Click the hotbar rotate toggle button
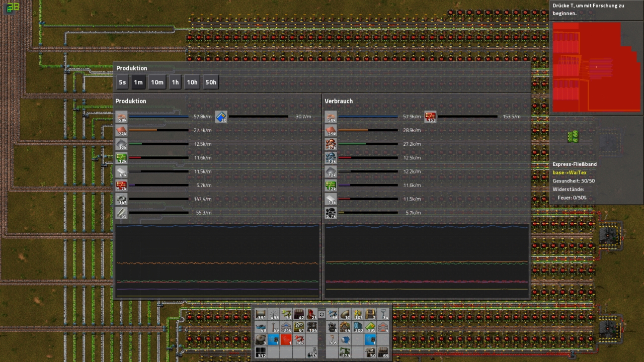This screenshot has width=644, height=362. tap(322, 315)
